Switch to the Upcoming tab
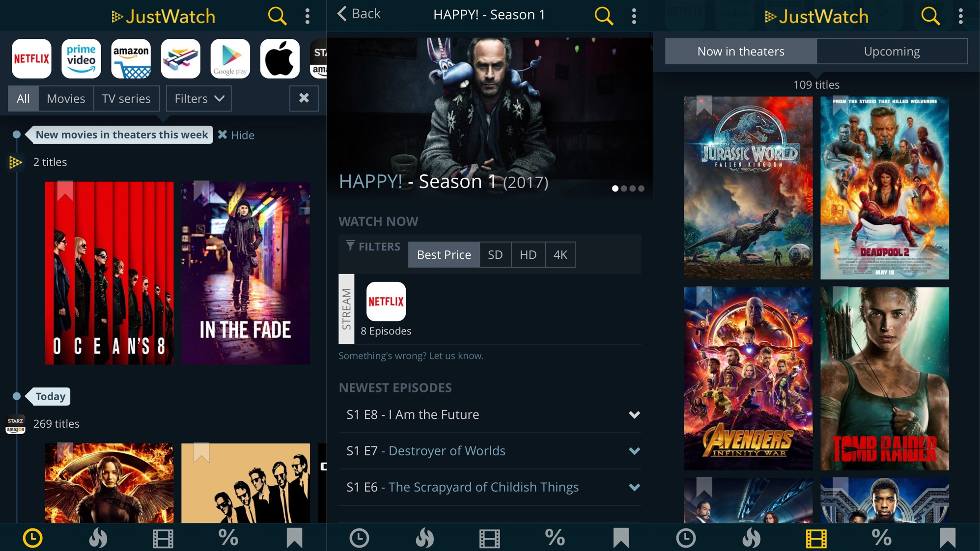 (x=892, y=52)
